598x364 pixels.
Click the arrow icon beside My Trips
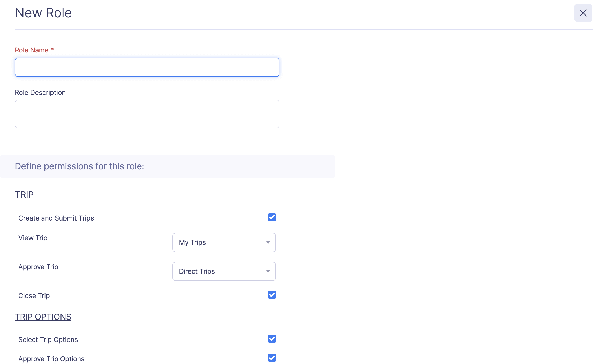click(x=268, y=242)
